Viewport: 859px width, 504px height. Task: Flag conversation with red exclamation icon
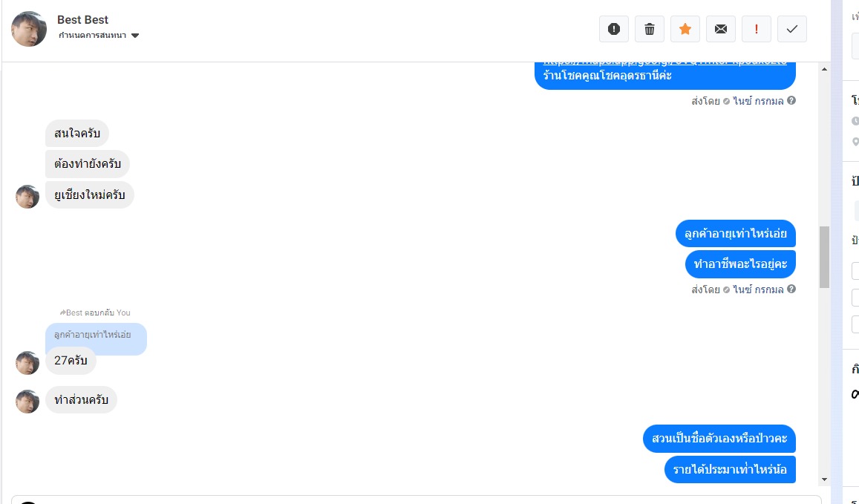pyautogui.click(x=756, y=29)
